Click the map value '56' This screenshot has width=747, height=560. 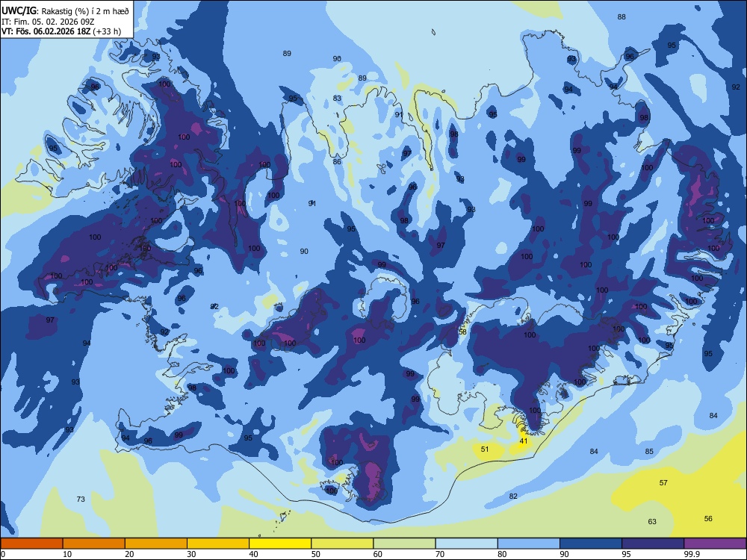[708, 519]
